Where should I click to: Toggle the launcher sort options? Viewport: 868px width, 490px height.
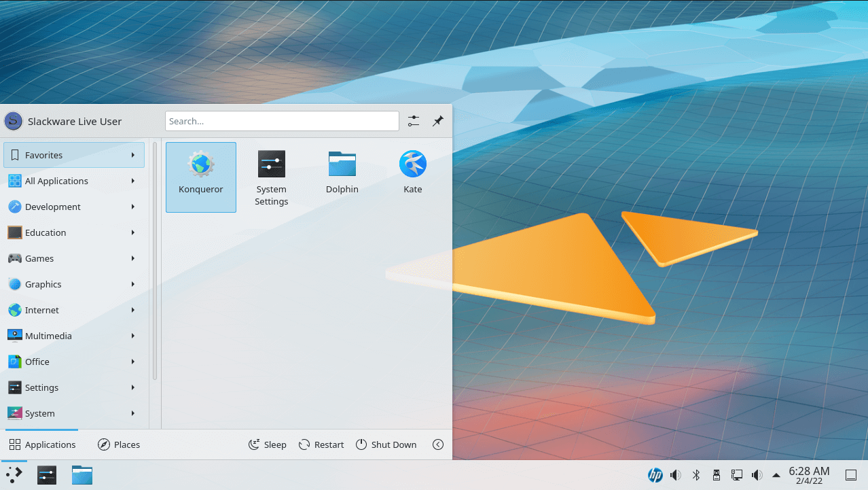(413, 120)
